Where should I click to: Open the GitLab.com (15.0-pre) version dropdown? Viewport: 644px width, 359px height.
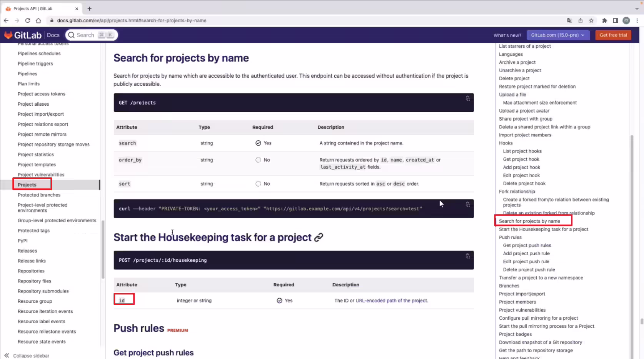pos(557,35)
